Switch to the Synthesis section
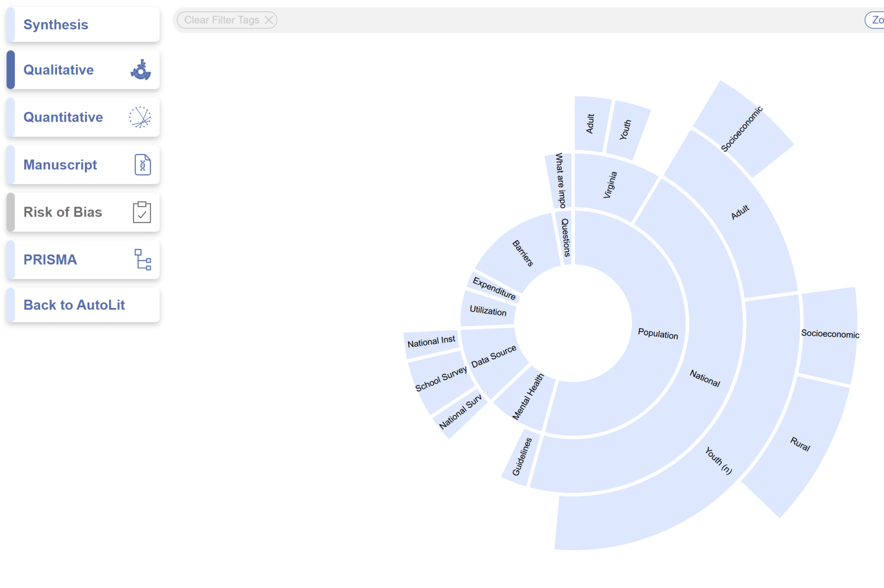Screen dimensions: 884x588 (56, 25)
